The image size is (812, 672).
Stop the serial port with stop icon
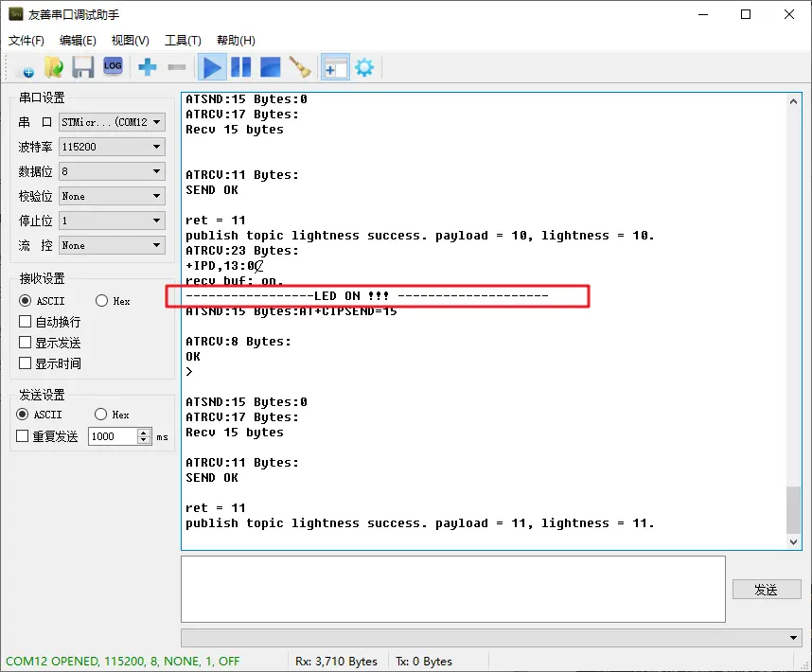tap(271, 68)
